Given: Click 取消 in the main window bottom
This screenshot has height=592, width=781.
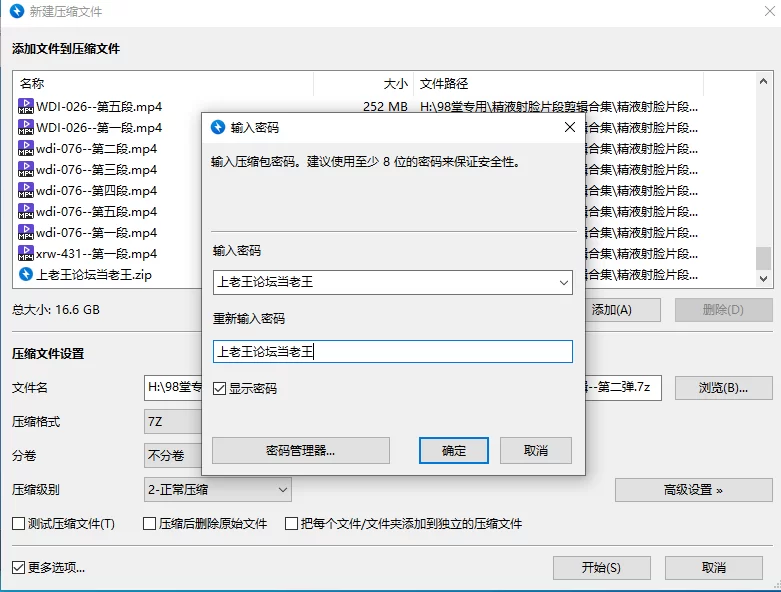Looking at the screenshot, I should click(x=714, y=568).
